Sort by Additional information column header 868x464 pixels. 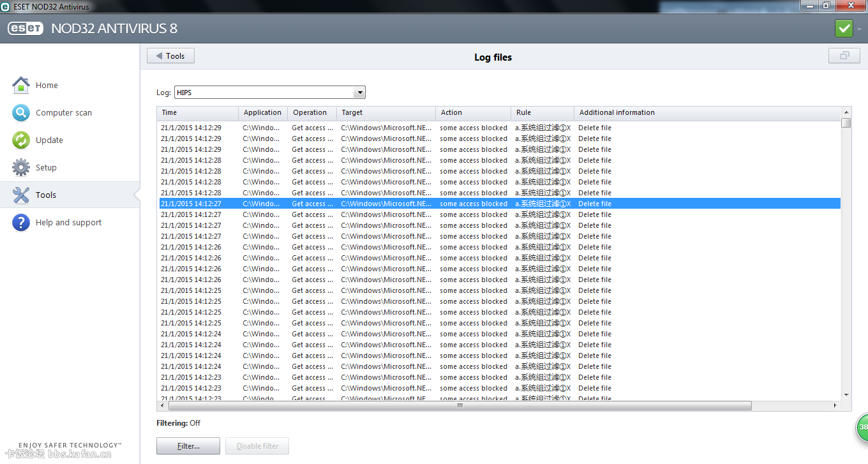(707, 112)
